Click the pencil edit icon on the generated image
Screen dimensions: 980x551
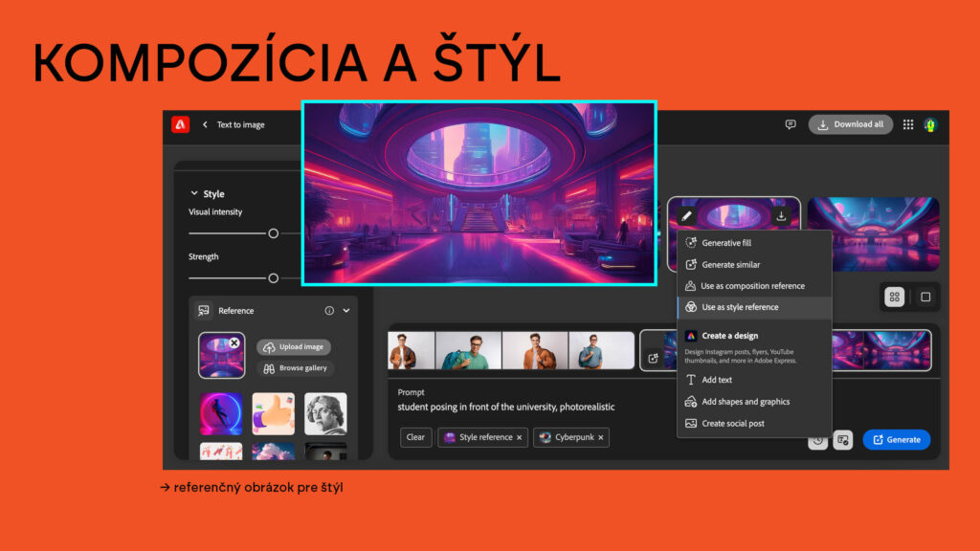[686, 216]
